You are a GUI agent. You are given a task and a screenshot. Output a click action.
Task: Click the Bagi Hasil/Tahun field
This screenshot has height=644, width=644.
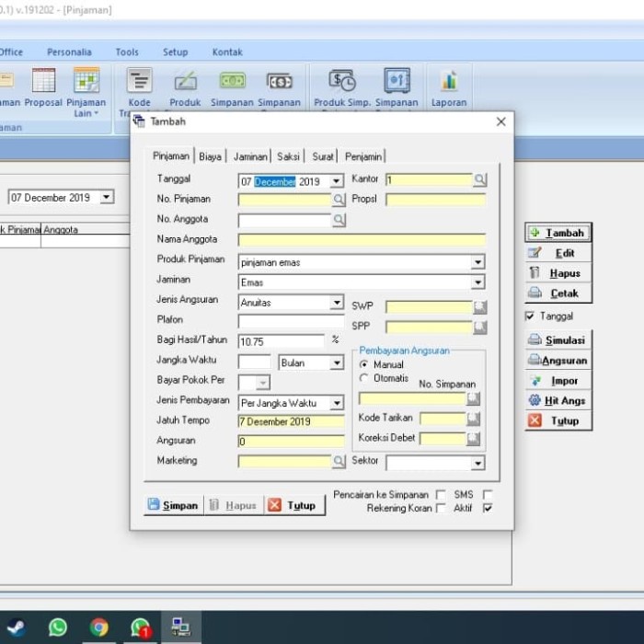coord(282,341)
